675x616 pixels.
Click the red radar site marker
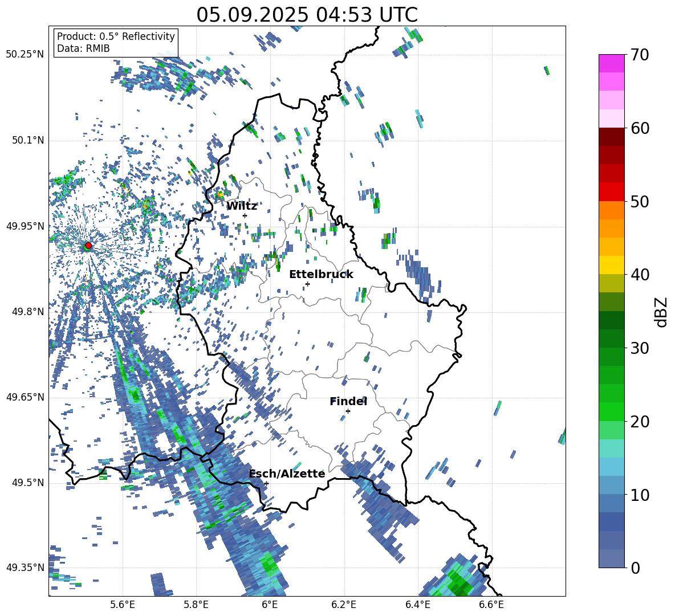point(88,246)
